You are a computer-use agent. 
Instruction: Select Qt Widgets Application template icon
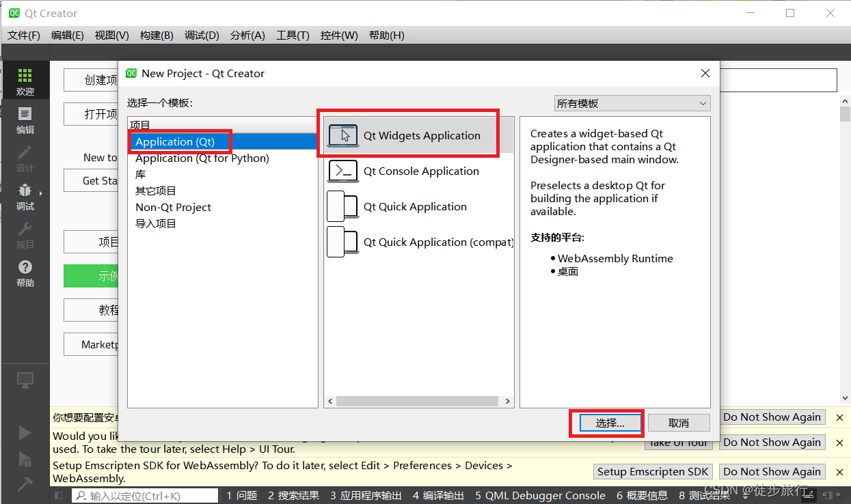tap(343, 135)
